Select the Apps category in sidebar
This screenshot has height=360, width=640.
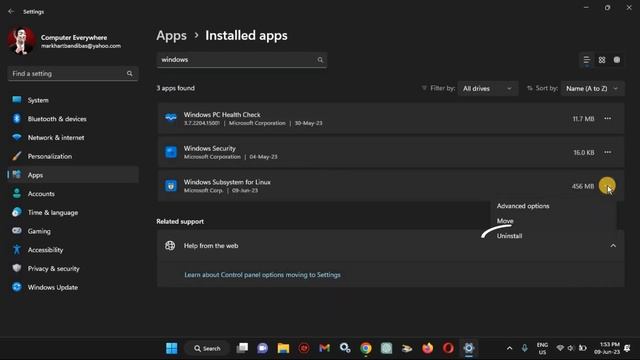point(73,175)
